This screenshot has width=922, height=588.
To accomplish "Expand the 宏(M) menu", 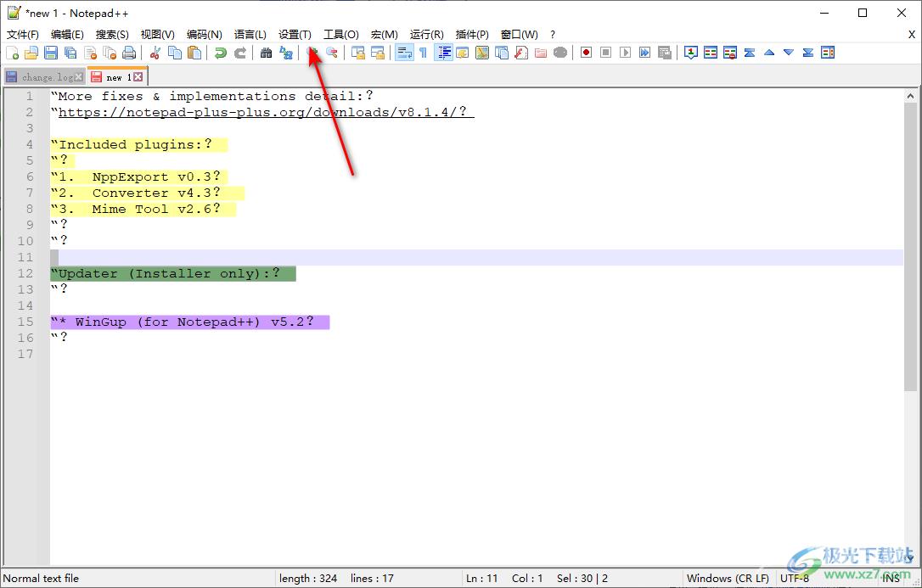I will click(385, 35).
